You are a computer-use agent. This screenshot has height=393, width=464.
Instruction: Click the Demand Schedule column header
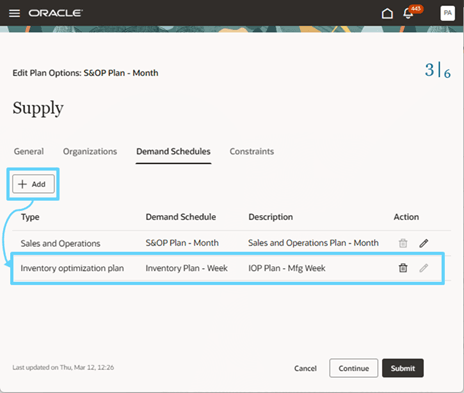[181, 217]
